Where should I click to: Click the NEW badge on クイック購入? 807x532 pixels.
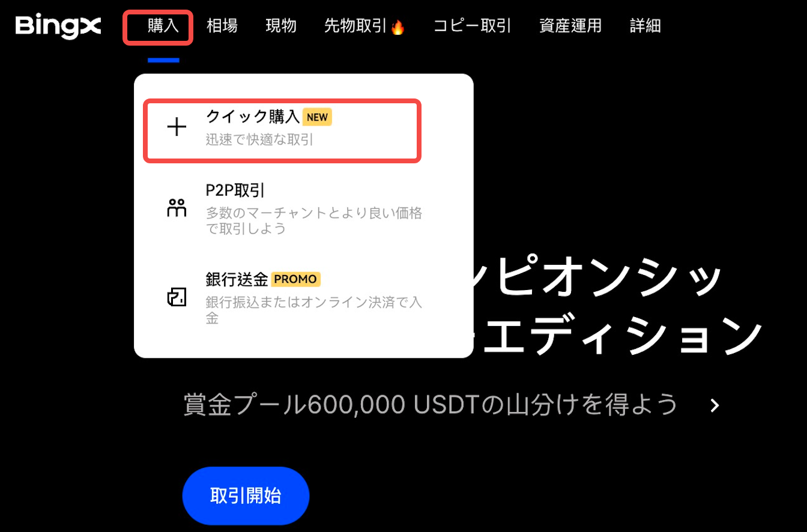pyautogui.click(x=317, y=117)
